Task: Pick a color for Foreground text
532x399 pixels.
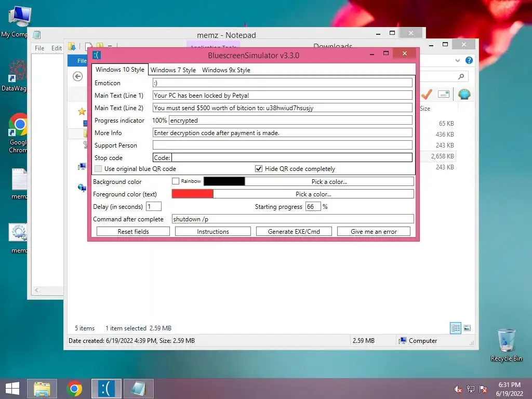Action: (x=313, y=194)
